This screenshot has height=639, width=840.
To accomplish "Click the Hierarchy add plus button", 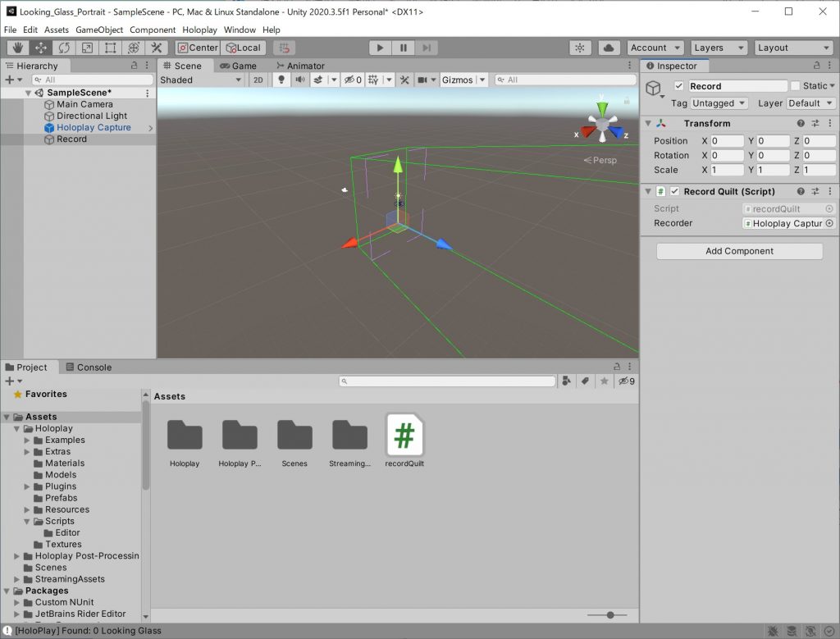I will point(9,80).
